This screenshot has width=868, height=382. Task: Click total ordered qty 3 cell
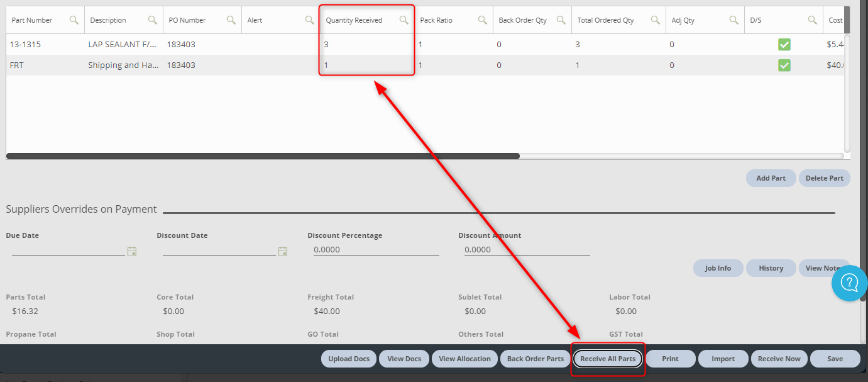tap(619, 45)
